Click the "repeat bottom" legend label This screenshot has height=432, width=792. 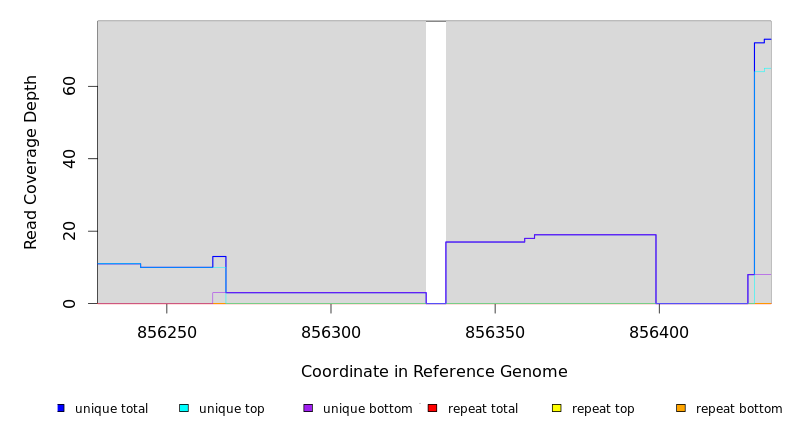click(739, 409)
